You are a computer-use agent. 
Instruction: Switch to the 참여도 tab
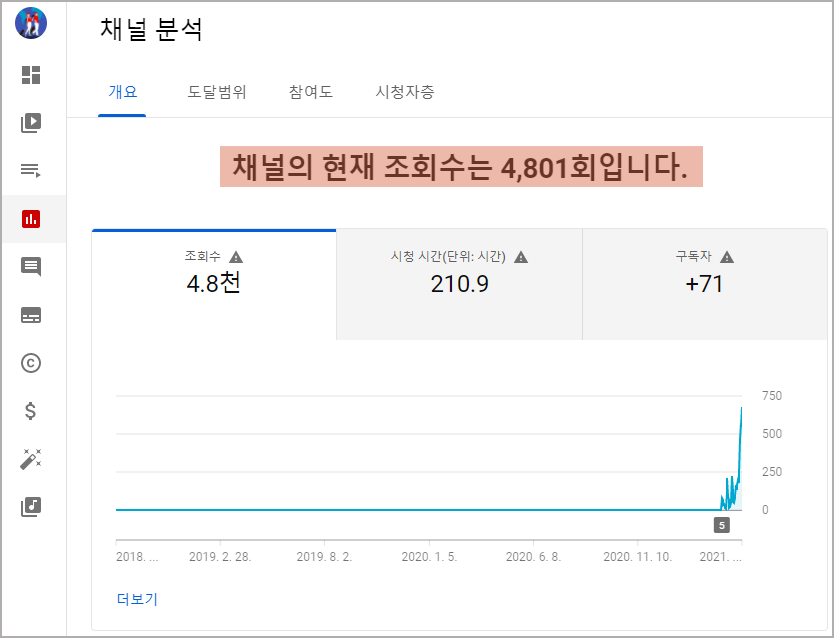(311, 92)
